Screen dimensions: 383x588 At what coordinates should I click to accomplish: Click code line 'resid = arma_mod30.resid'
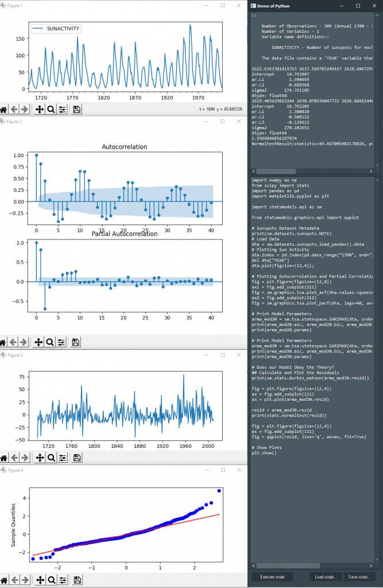click(281, 410)
